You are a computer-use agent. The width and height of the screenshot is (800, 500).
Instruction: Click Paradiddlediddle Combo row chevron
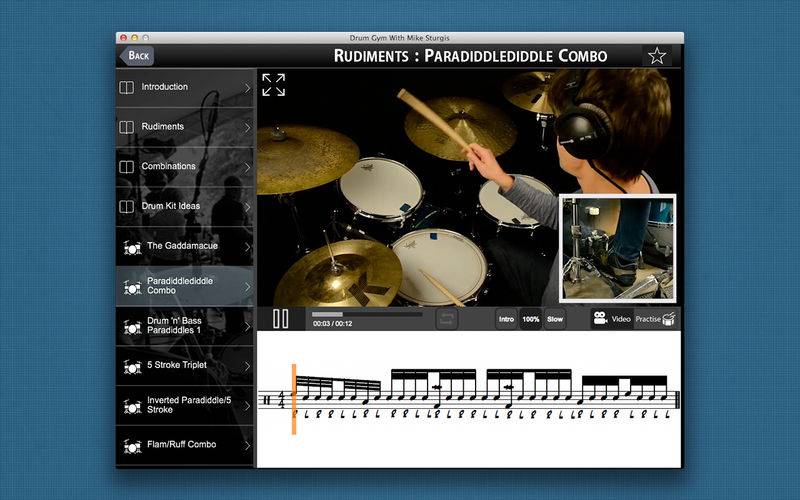(x=247, y=287)
